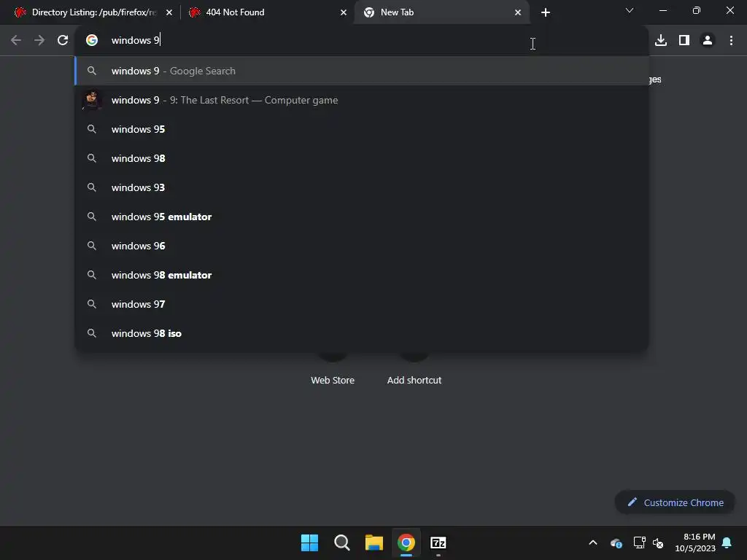This screenshot has width=747, height=560.
Task: Click search icon beside 'windows 98 iso'
Action: (92, 333)
